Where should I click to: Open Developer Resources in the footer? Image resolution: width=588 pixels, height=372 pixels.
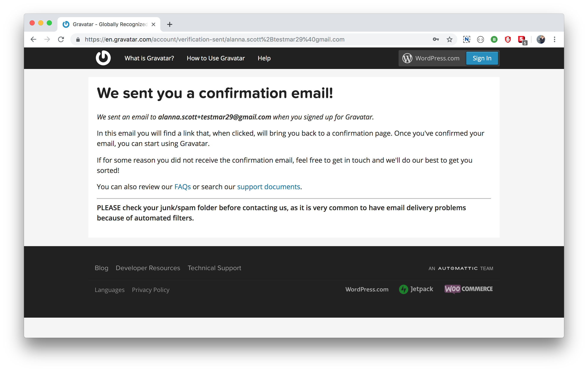148,268
